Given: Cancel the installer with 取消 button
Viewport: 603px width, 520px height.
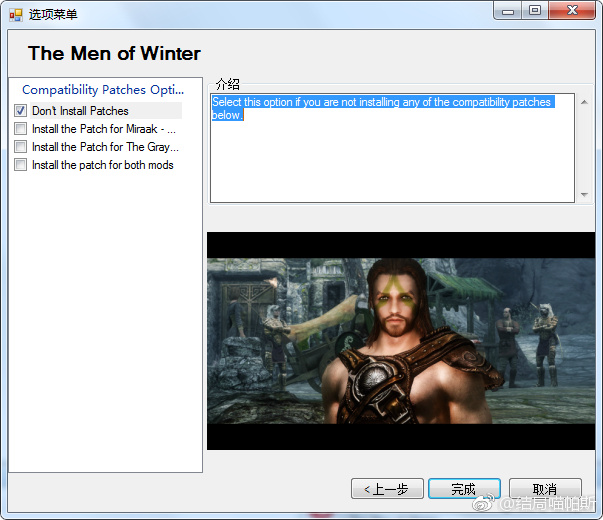Looking at the screenshot, I should [x=545, y=489].
